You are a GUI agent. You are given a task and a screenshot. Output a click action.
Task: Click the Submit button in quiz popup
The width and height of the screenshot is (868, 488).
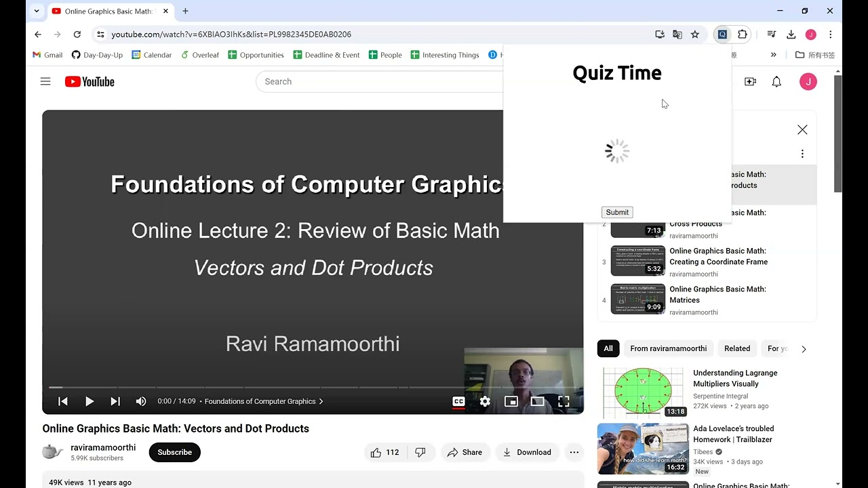617,212
